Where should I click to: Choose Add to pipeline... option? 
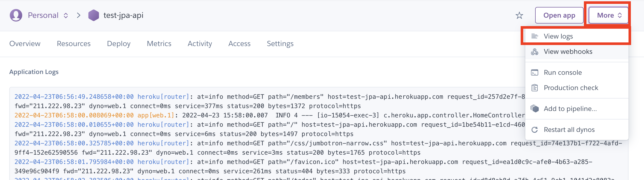tap(577, 109)
